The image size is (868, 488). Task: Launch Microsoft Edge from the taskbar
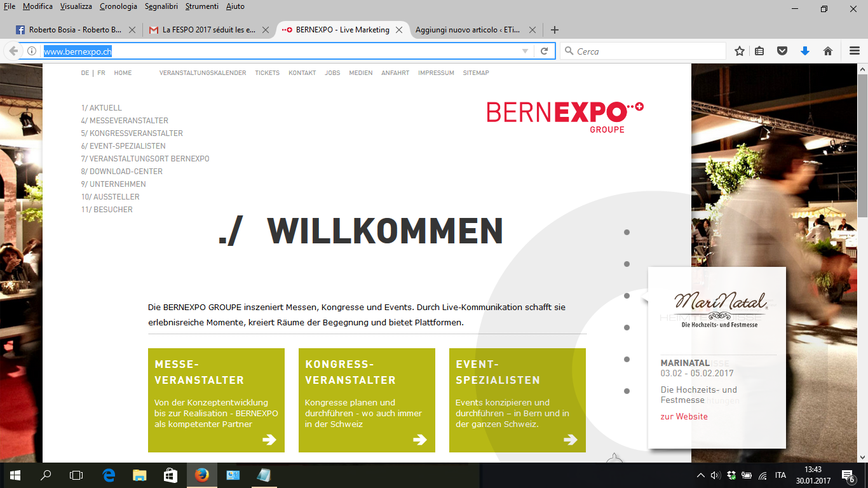point(109,475)
